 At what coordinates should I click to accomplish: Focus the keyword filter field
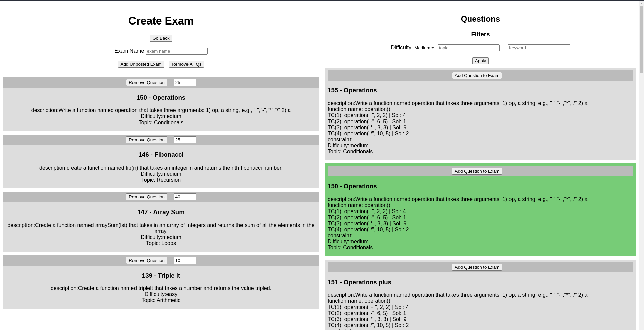[538, 48]
